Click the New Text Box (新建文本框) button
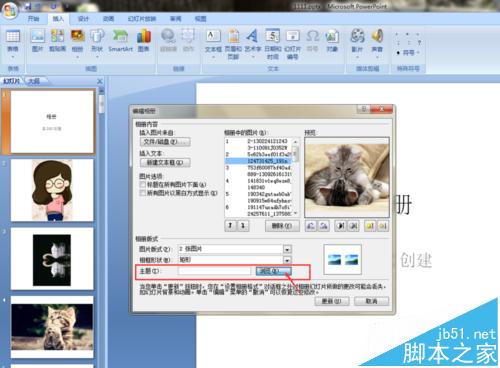500x368 pixels. [x=165, y=162]
